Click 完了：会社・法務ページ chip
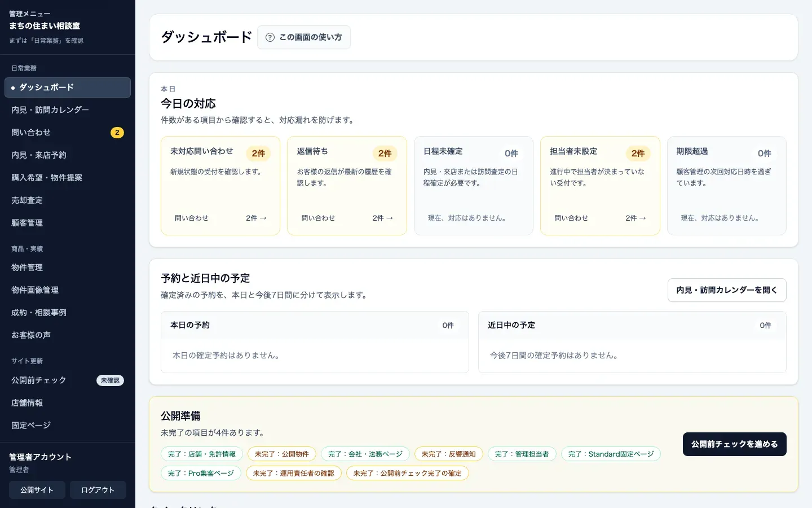The width and height of the screenshot is (812, 508). pos(365,454)
